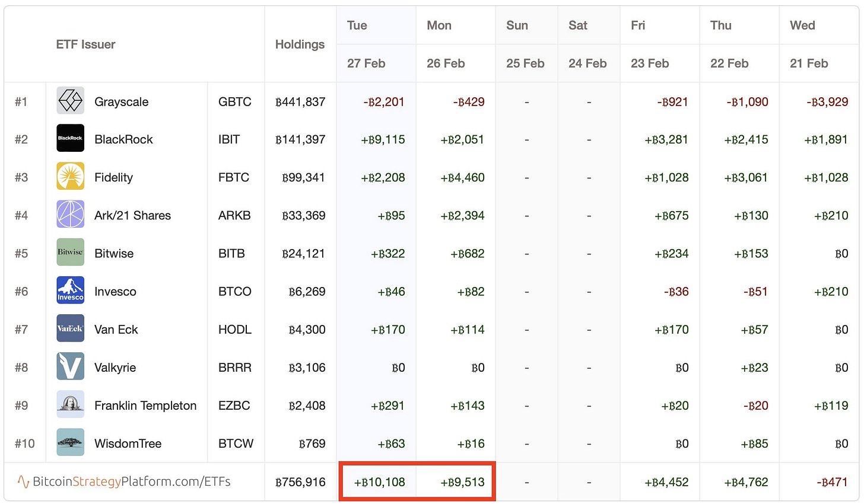Click the HODL ticker cell

click(235, 329)
